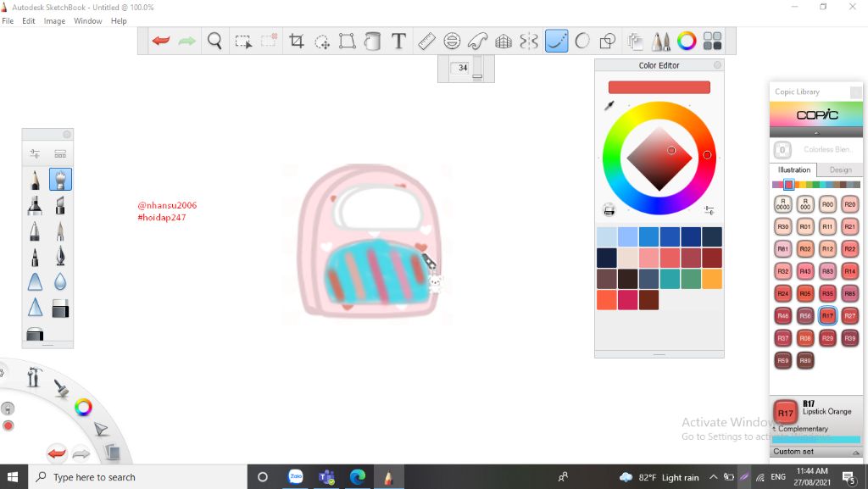Click the Color Editor bottom resize grip

click(659, 354)
